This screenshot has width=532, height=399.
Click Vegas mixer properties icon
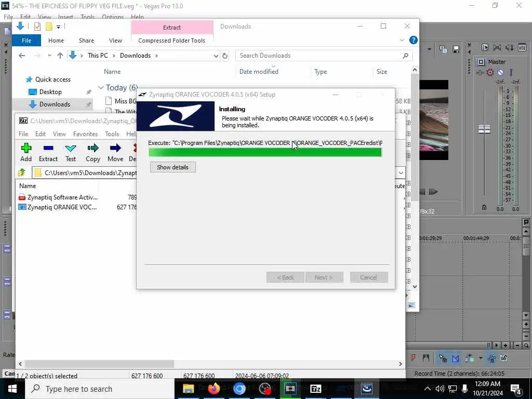[485, 47]
